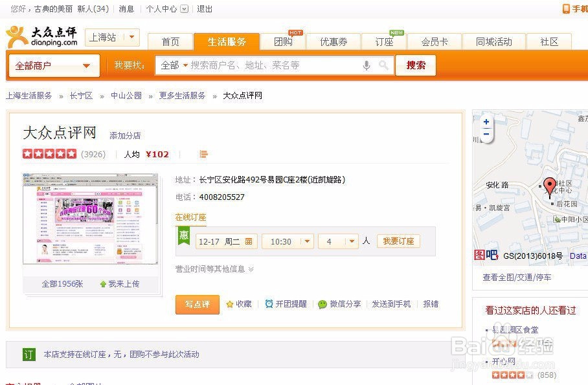The width and height of the screenshot is (588, 385).
Task: Open the 上海站 city dropdown
Action: click(x=112, y=38)
